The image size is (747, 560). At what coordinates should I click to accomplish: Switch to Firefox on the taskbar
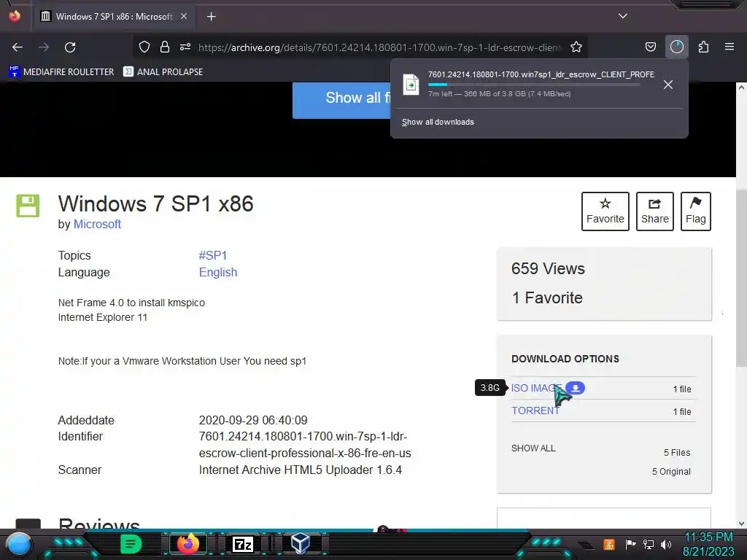point(187,544)
